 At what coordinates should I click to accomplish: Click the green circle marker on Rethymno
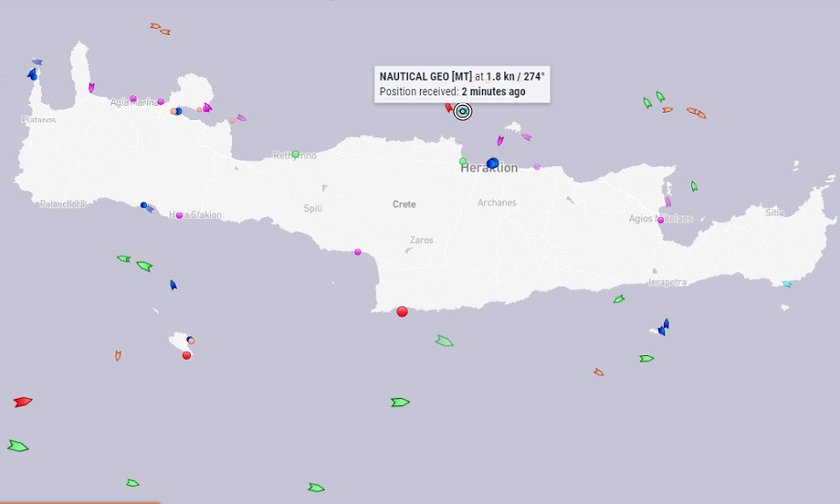pos(296,154)
